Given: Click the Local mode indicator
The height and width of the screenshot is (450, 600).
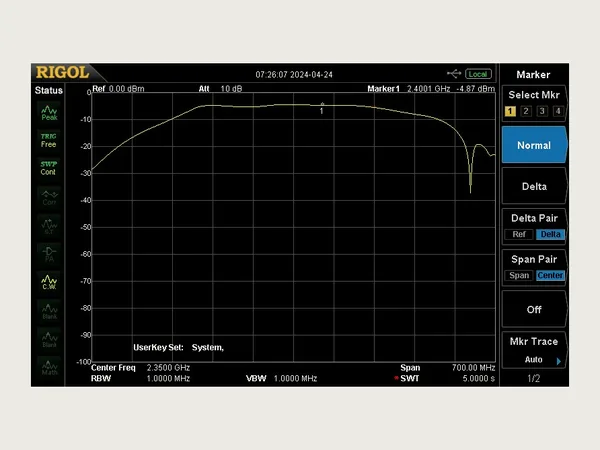Looking at the screenshot, I should click(478, 74).
